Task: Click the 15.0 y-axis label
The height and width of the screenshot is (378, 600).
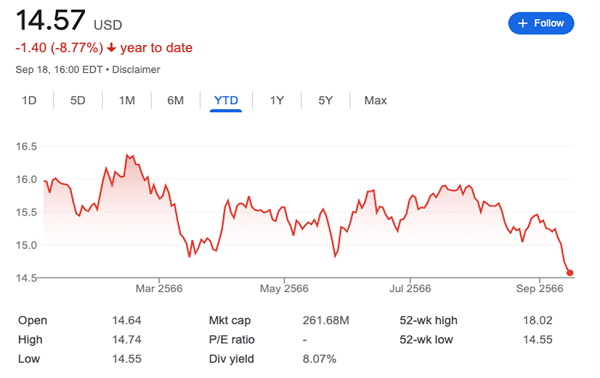Action: pyautogui.click(x=26, y=245)
